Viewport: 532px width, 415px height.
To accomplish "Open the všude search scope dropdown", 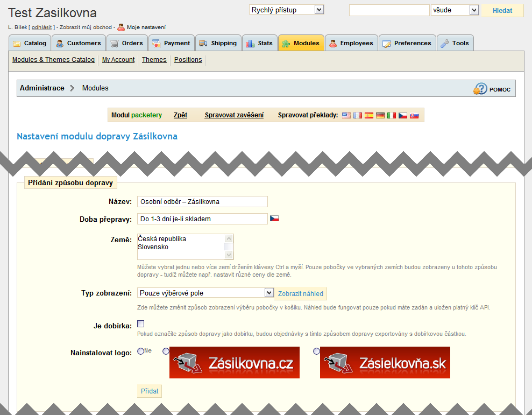I will tap(455, 10).
